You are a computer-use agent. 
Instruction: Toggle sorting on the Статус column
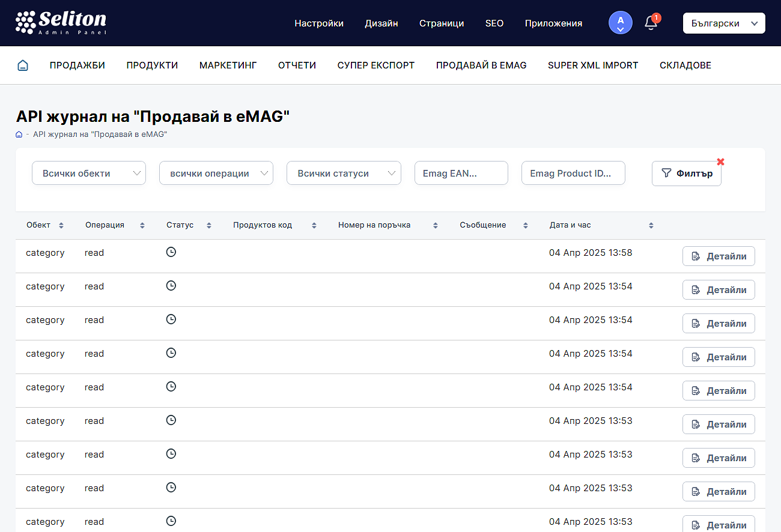[208, 225]
